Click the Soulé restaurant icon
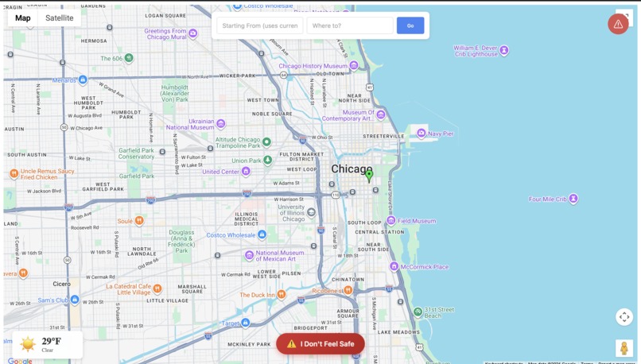This screenshot has height=364, width=641. [x=139, y=221]
